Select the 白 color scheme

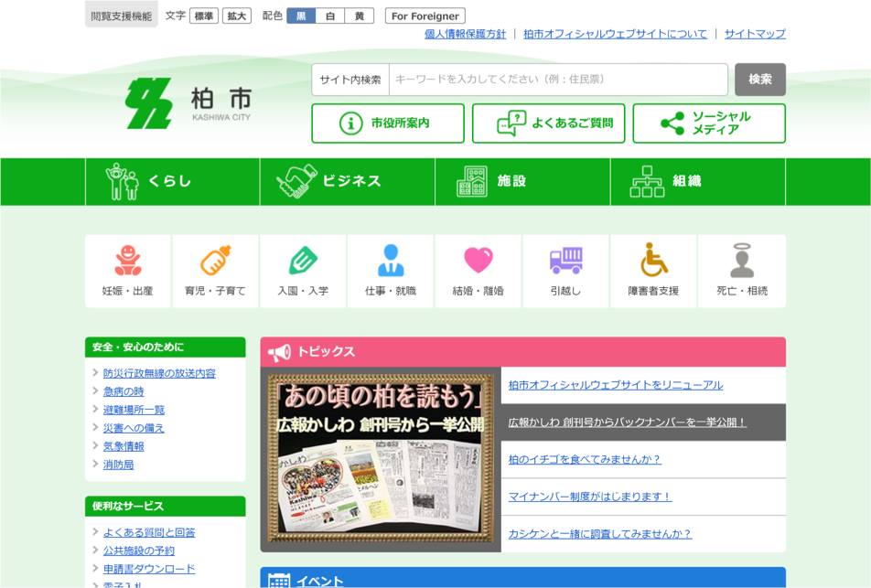pos(330,16)
